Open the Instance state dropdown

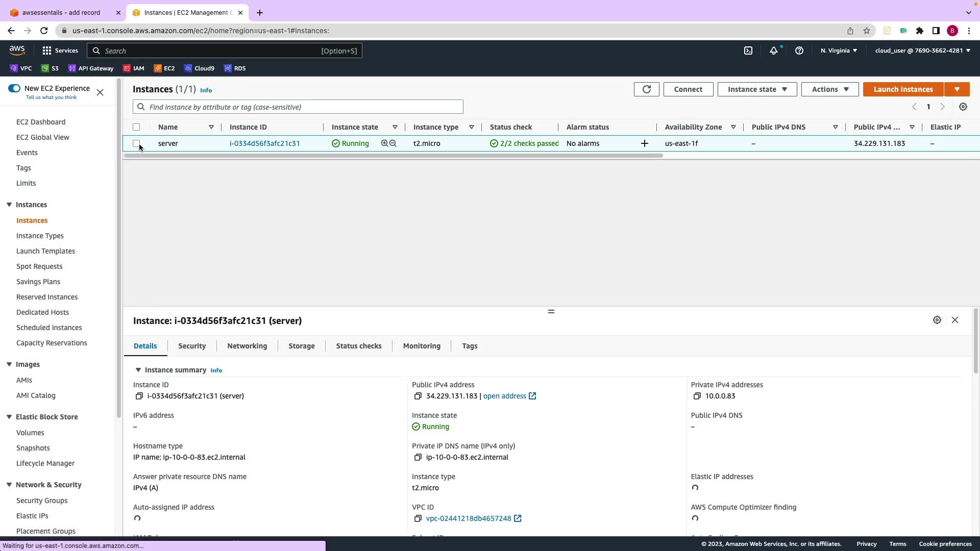(x=757, y=89)
